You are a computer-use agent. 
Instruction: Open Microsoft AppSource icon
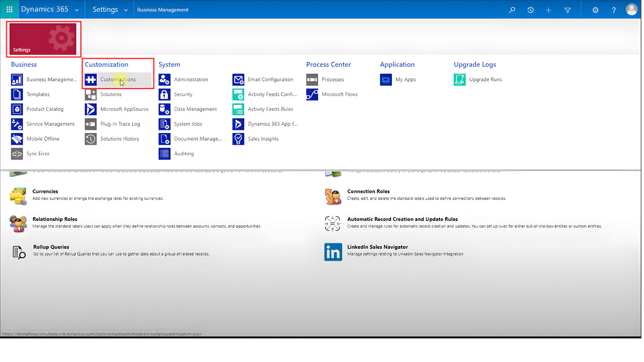click(x=91, y=109)
